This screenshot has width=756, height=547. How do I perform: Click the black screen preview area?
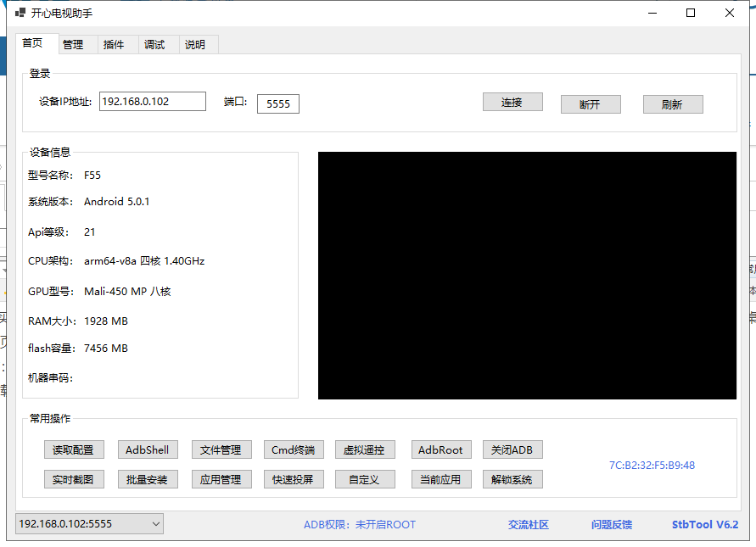527,275
